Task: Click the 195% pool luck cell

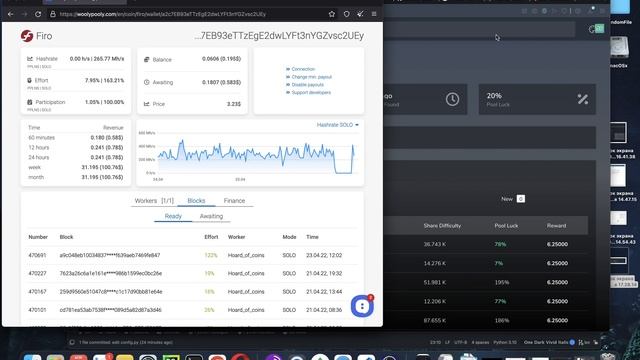Action: [x=502, y=282]
